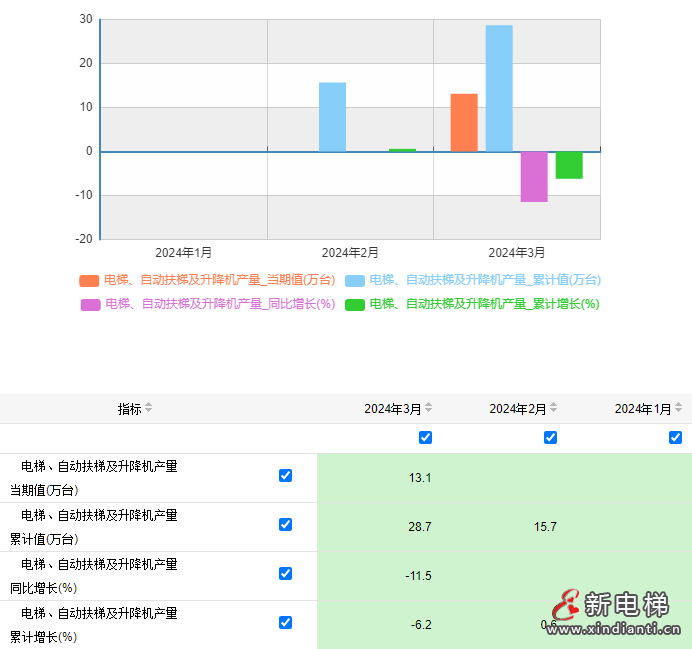Viewport: 692px width, 649px height.
Task: Click the sort icon next to 指标 header
Action: [x=149, y=408]
